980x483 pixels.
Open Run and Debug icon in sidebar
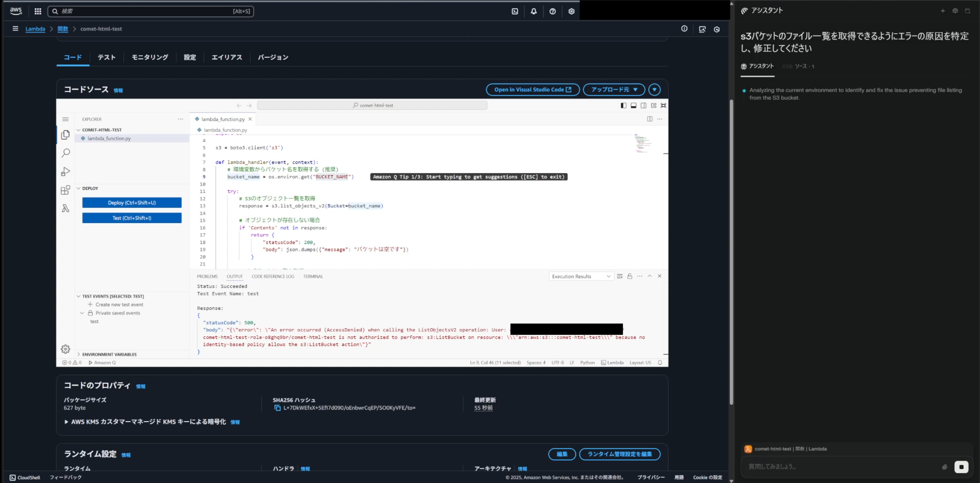[x=66, y=172]
